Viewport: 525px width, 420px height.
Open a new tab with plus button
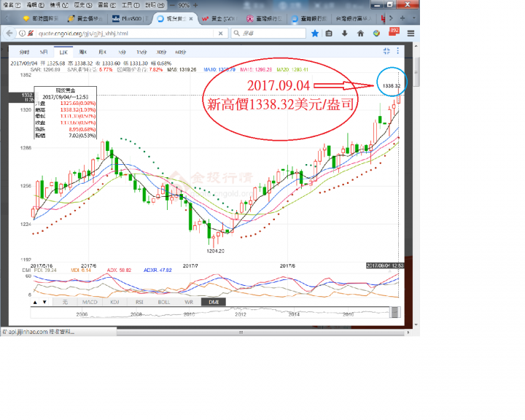(x=402, y=18)
